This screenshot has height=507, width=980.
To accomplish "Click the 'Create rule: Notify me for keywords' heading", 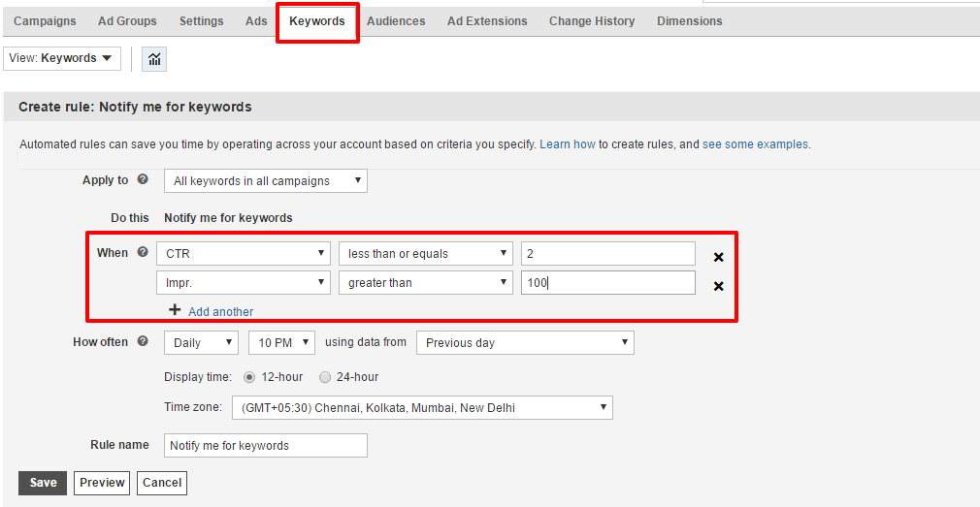I will [x=135, y=107].
